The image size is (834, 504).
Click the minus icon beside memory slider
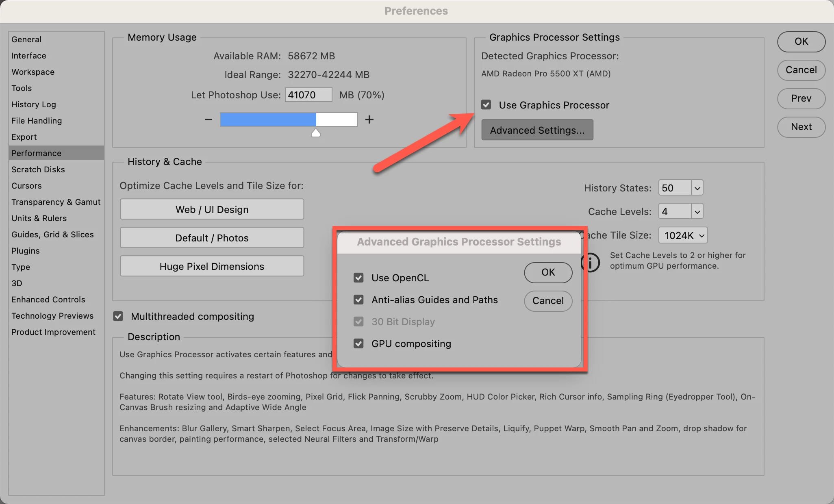tap(208, 119)
